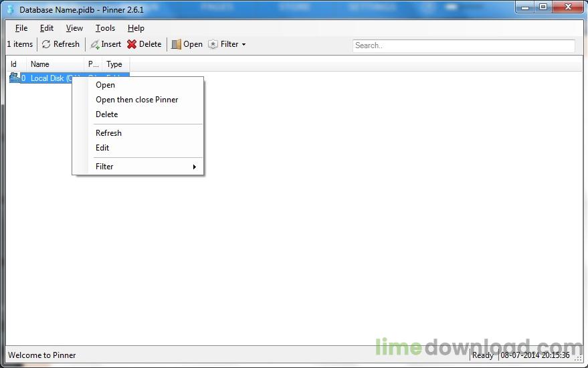Click the Filter star icon in toolbar

(x=213, y=44)
